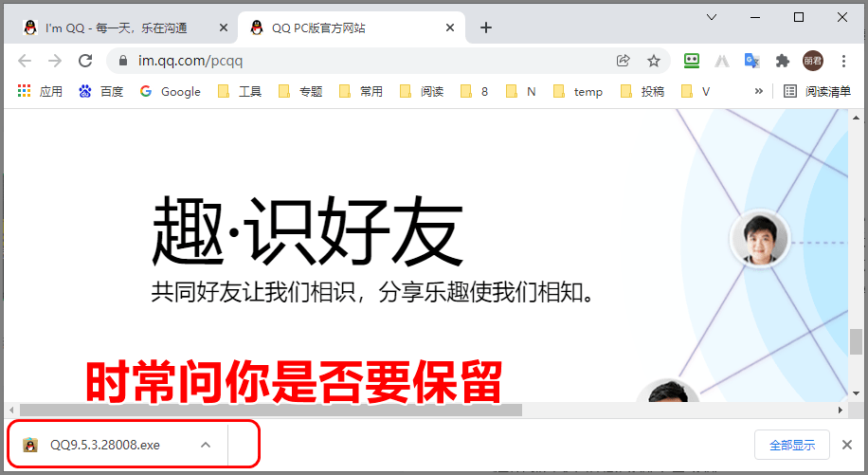Image resolution: width=868 pixels, height=475 pixels.
Task: Expand QQ9.5.3.28008.exe download options arrow
Action: click(x=206, y=445)
